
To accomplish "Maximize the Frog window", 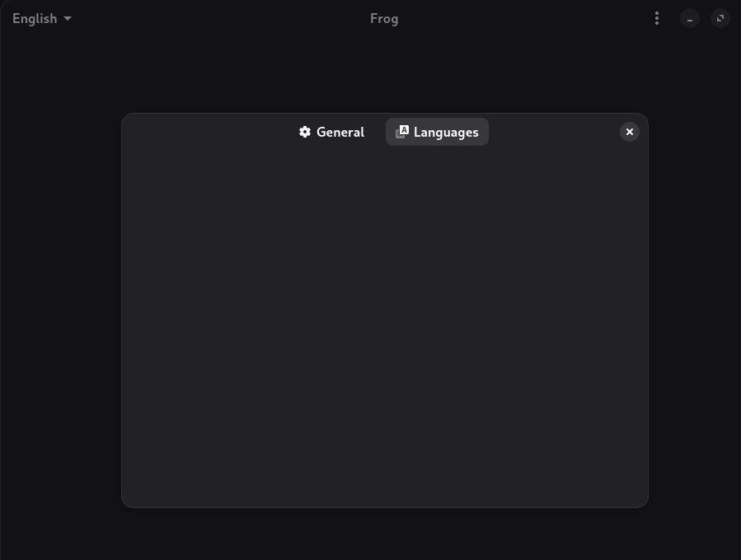I will point(720,18).
